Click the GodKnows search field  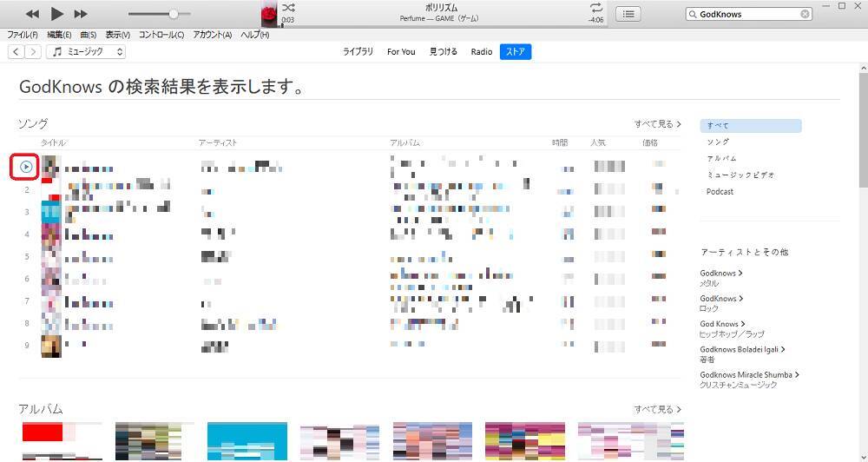click(x=748, y=15)
